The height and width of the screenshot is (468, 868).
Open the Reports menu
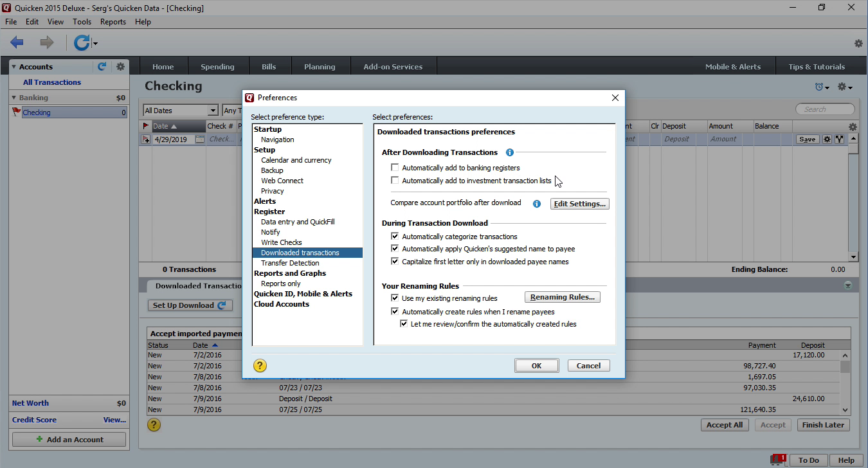(x=113, y=22)
